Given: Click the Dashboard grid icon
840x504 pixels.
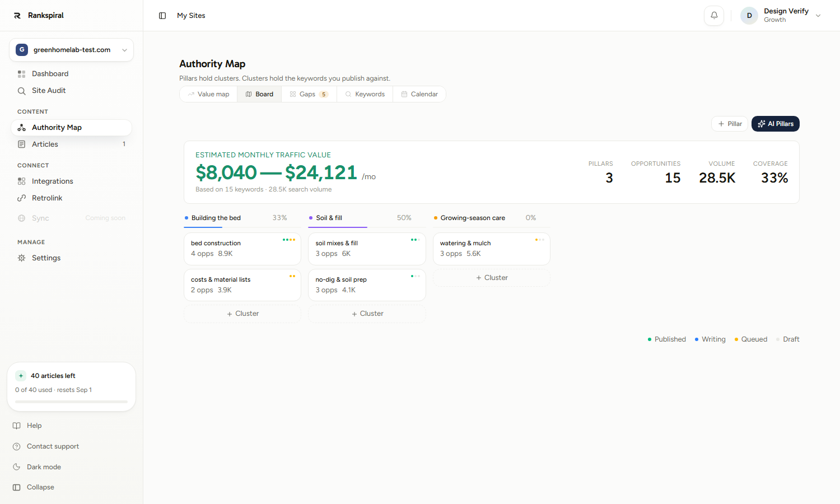Looking at the screenshot, I should click(22, 74).
